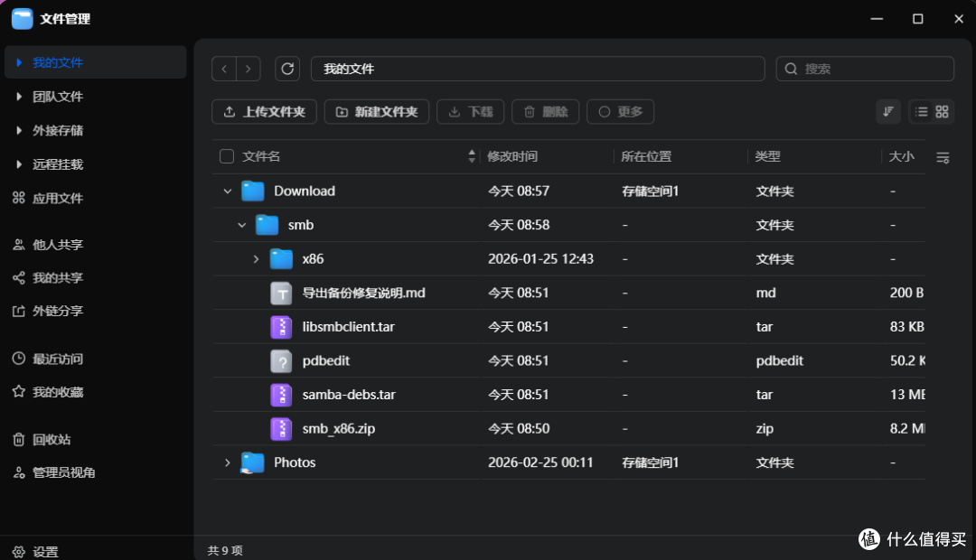This screenshot has width=976, height=560.
Task: Collapse the smb folder
Action: pyautogui.click(x=241, y=225)
